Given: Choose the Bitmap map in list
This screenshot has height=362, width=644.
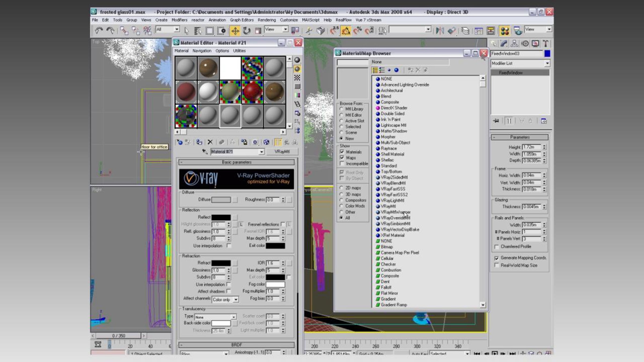Looking at the screenshot, I should (x=387, y=247).
